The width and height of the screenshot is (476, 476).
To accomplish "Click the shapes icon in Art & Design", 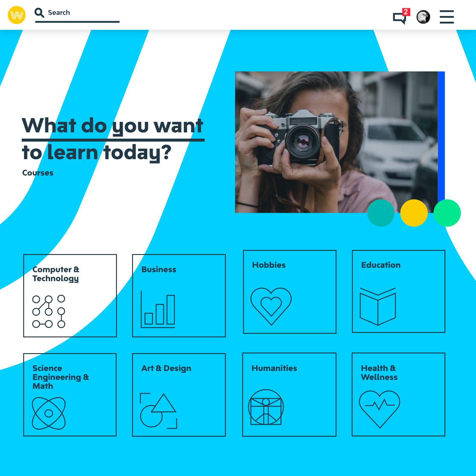I will click(x=159, y=411).
